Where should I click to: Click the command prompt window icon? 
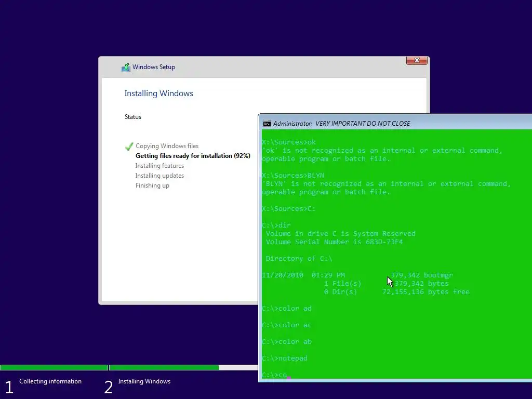click(267, 124)
